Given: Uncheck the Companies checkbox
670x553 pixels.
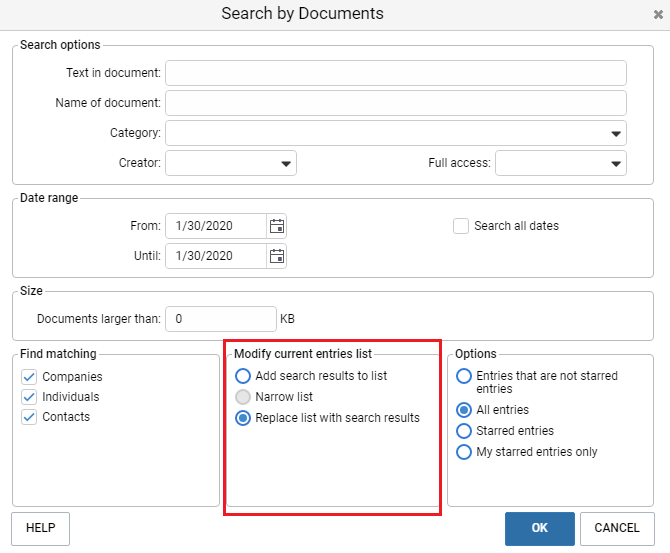Looking at the screenshot, I should (x=29, y=377).
